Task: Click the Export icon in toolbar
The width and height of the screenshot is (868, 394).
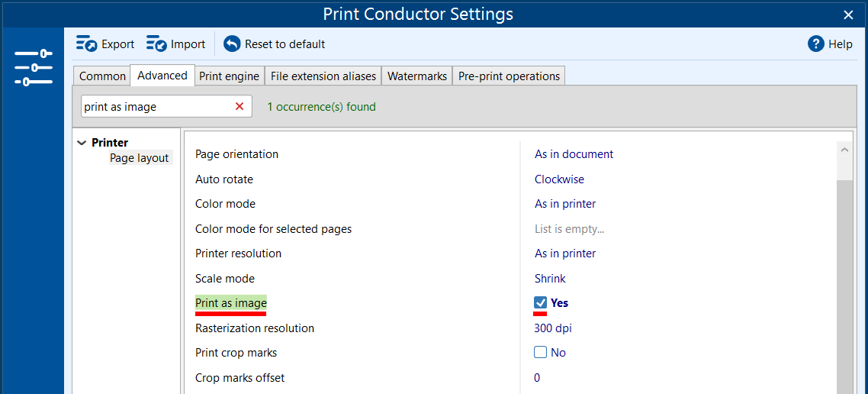Action: (x=86, y=44)
